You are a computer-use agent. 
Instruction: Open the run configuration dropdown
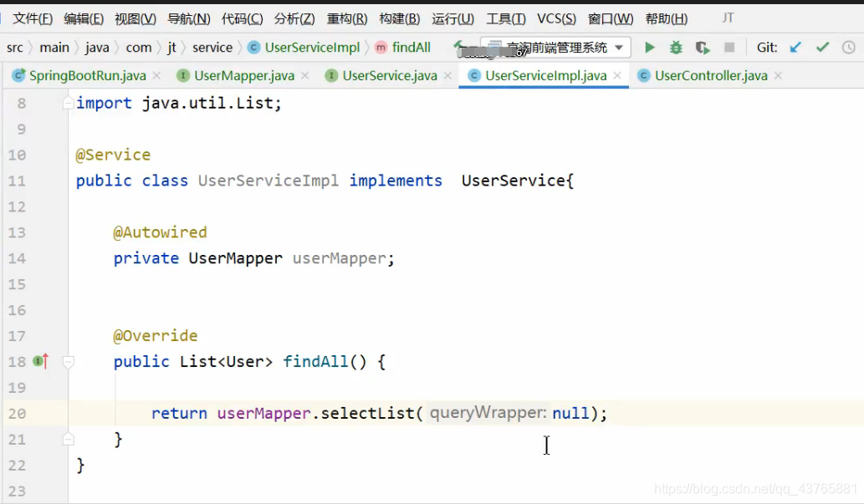point(555,48)
